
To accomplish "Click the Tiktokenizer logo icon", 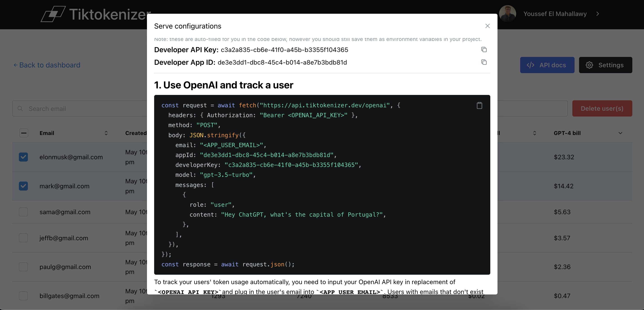I will click(x=53, y=14).
